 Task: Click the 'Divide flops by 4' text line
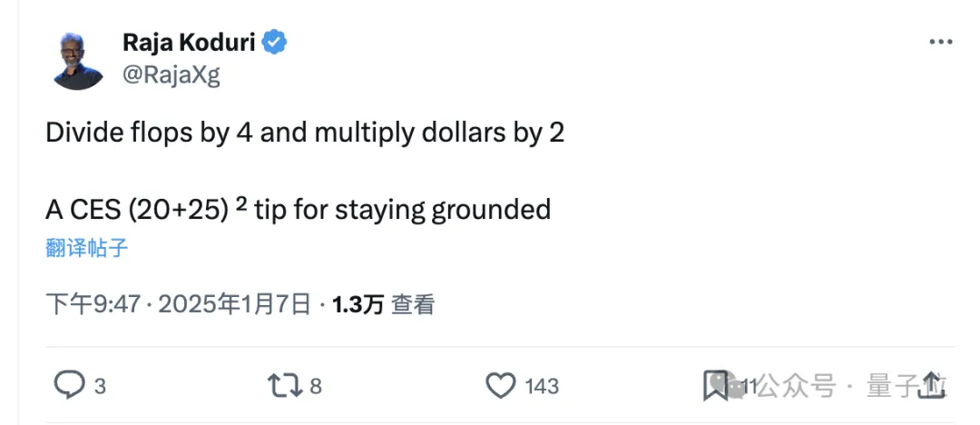(x=305, y=133)
